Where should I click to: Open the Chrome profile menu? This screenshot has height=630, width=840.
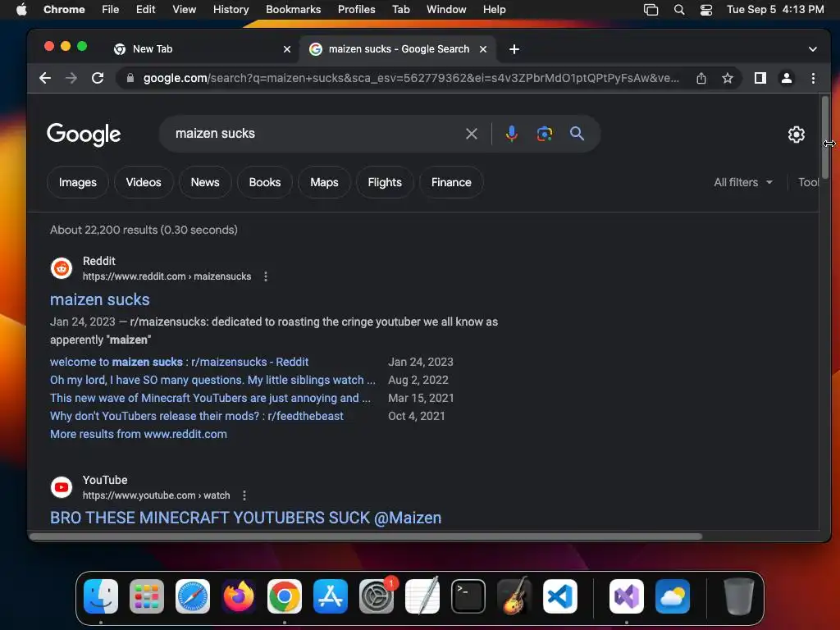tap(787, 78)
